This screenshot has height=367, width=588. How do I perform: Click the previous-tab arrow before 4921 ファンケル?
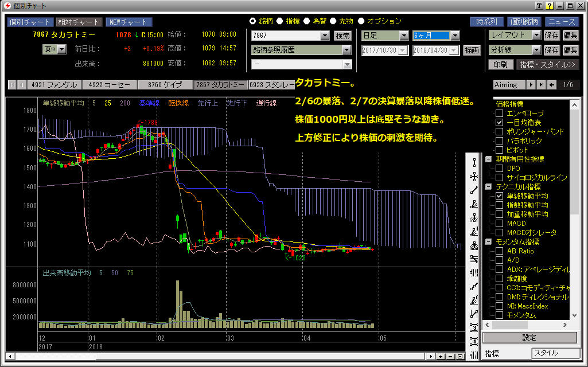(22, 85)
